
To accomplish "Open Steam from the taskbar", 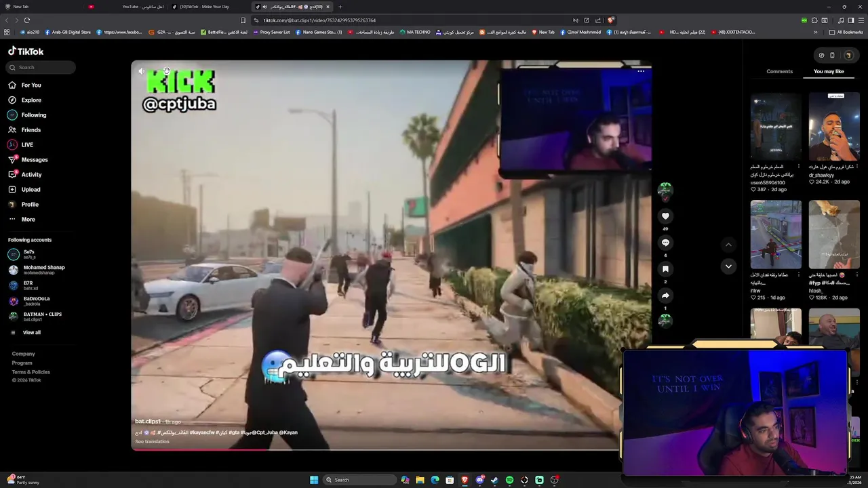I will (494, 480).
